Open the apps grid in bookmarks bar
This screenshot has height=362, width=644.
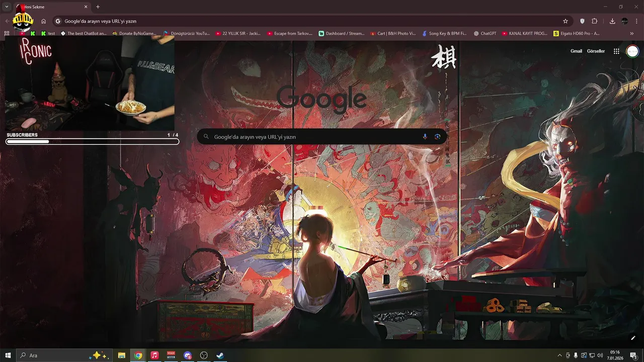pos(7,33)
